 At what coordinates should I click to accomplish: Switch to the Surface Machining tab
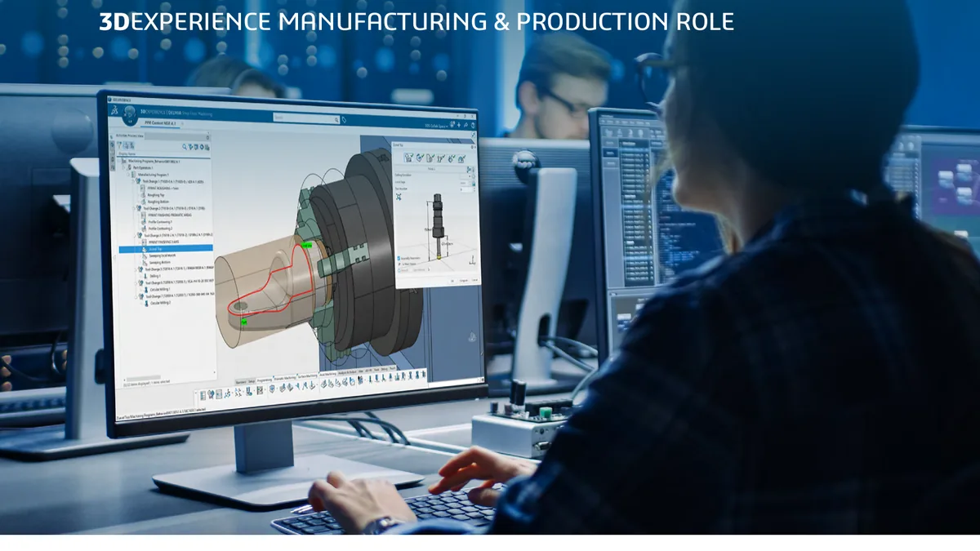pyautogui.click(x=308, y=376)
